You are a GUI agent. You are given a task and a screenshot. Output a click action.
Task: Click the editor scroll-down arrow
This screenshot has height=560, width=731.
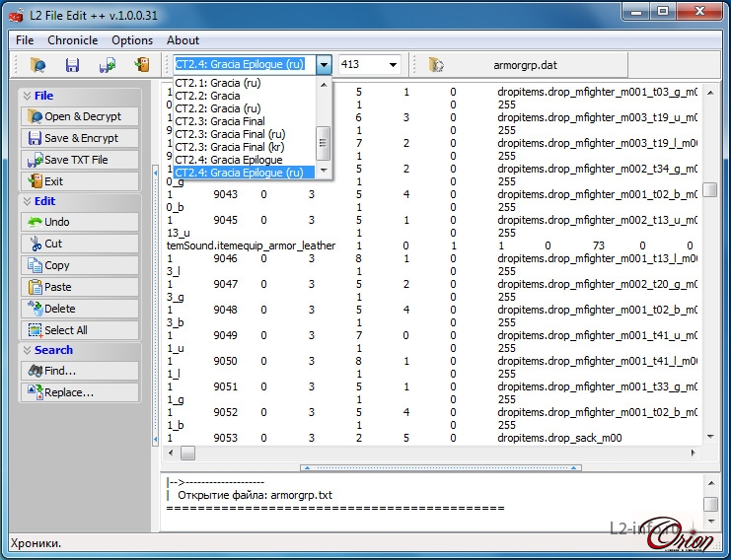tap(710, 437)
